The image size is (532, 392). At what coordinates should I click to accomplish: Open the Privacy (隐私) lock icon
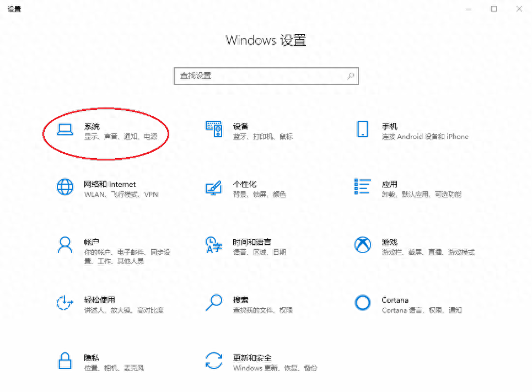tap(65, 361)
